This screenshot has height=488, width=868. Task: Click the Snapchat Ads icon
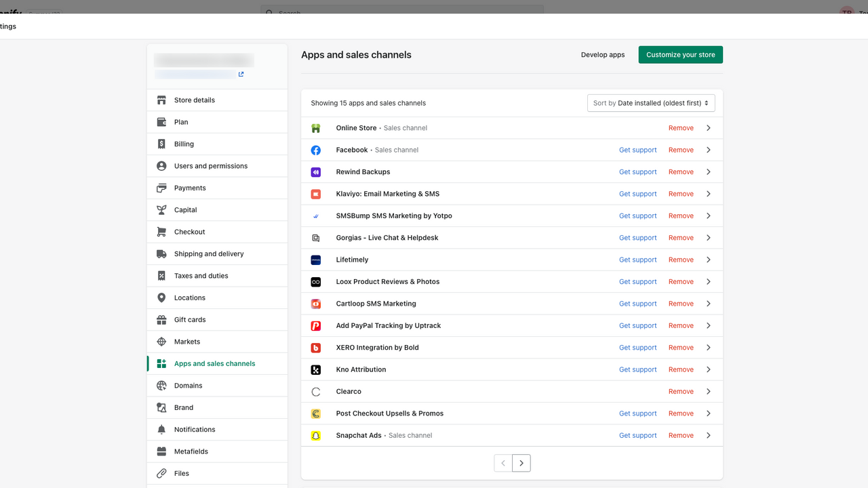pos(316,436)
